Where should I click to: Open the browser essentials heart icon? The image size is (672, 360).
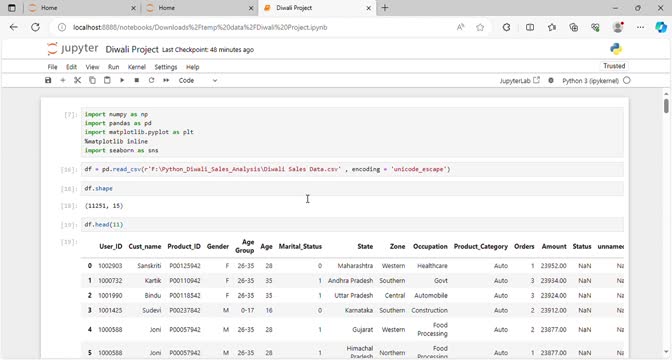tap(595, 27)
